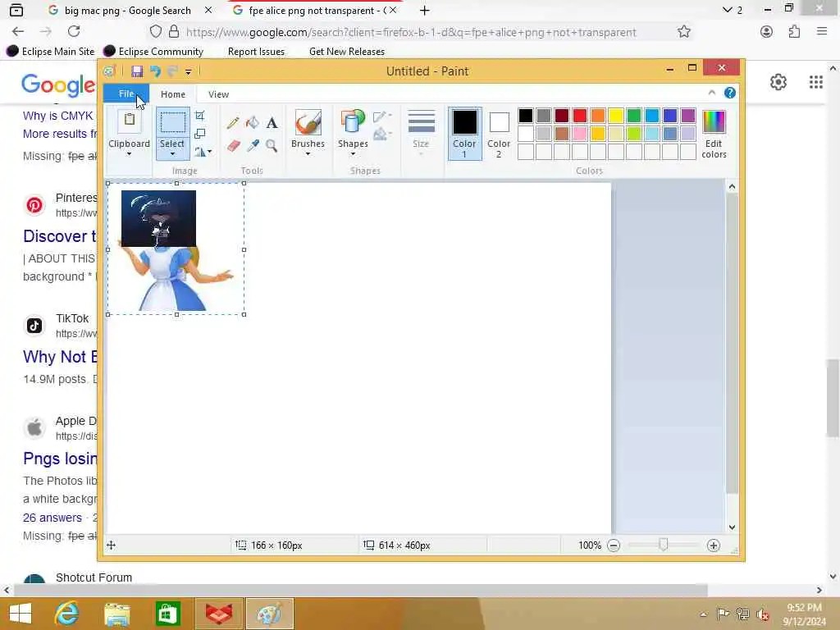Open Firefox extensions puzzle icon
This screenshot has height=630, width=840.
pos(794,32)
